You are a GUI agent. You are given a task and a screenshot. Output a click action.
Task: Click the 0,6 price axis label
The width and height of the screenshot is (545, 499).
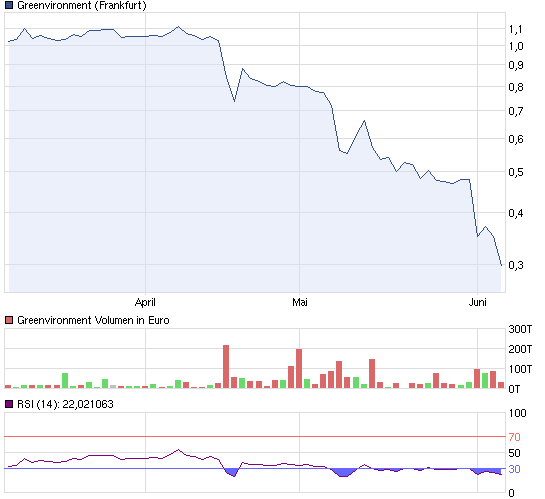[x=516, y=139]
